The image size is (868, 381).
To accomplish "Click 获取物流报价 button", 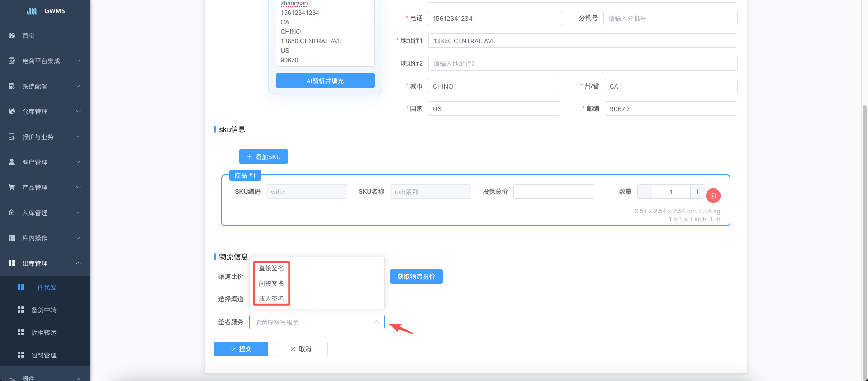I will click(x=416, y=277).
